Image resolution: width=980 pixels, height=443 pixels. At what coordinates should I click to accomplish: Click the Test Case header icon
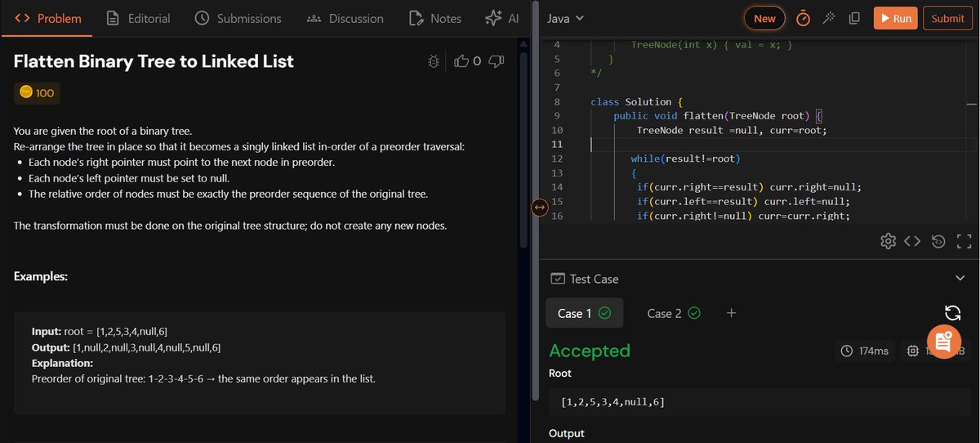(x=558, y=279)
